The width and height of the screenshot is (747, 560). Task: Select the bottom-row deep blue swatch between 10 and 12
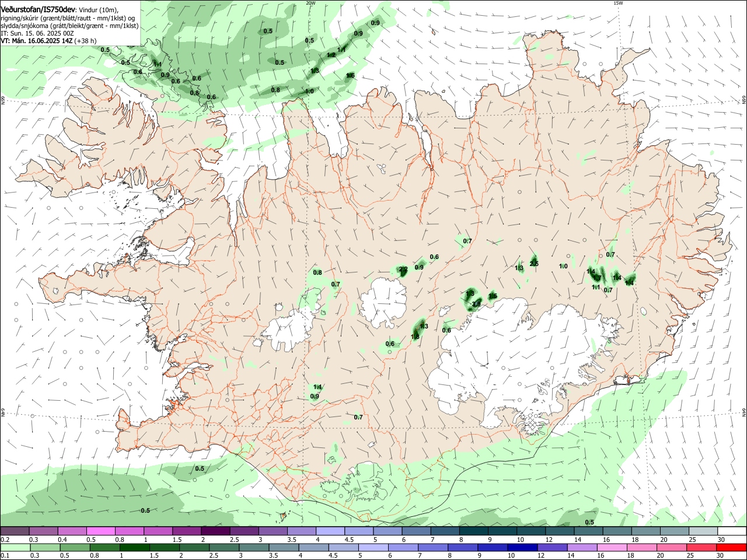tap(522, 547)
